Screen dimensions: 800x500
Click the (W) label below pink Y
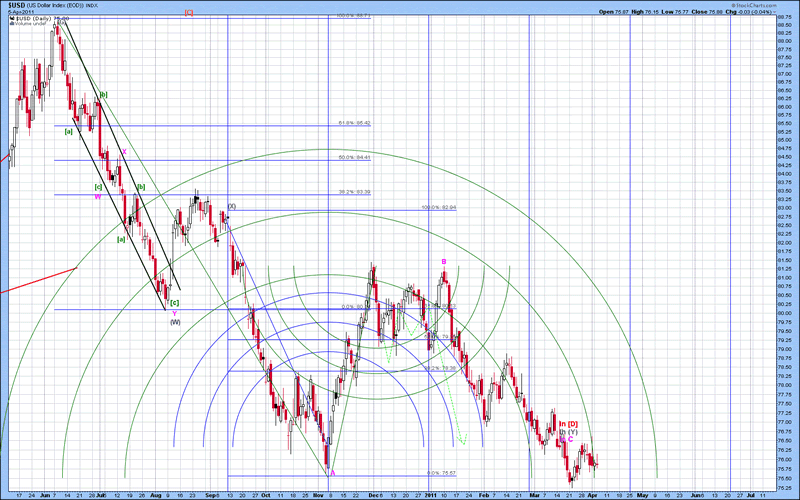tap(174, 322)
